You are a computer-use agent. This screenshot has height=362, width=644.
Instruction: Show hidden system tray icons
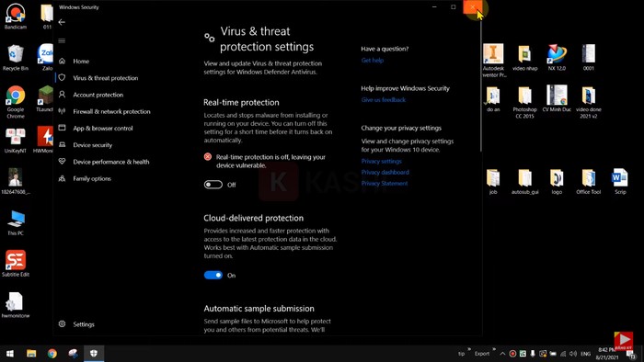coord(502,354)
